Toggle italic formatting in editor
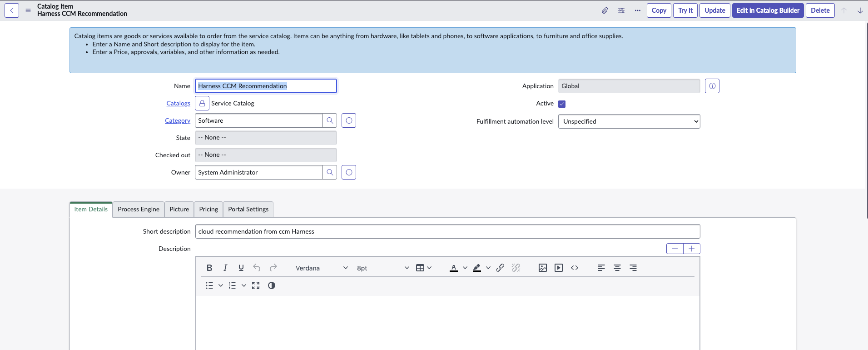The width and height of the screenshot is (868, 350). [x=225, y=268]
